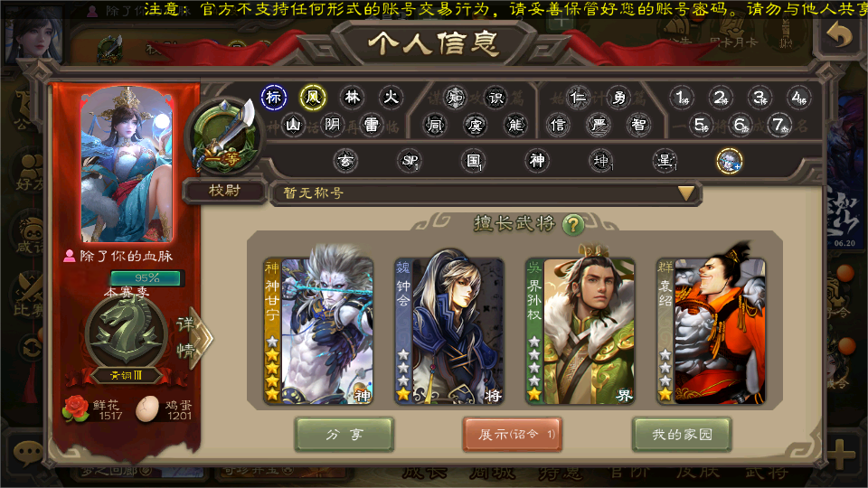
Task: Click the 我的家园 button
Action: [x=682, y=435]
